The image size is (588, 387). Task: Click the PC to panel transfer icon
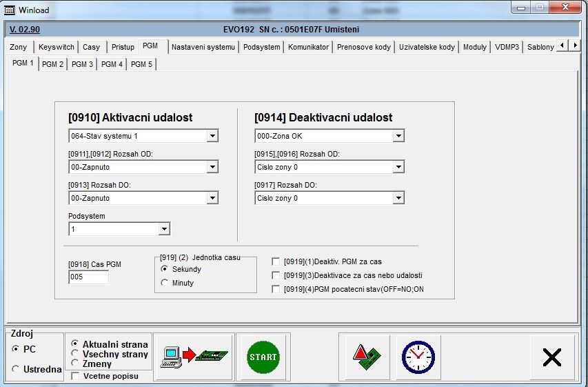coord(194,357)
